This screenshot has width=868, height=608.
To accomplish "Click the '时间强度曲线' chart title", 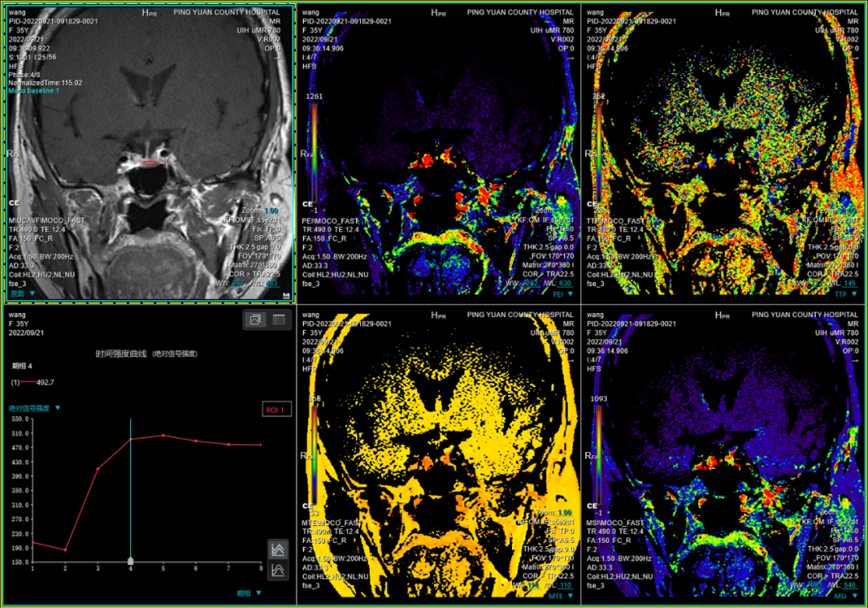I will click(x=121, y=353).
